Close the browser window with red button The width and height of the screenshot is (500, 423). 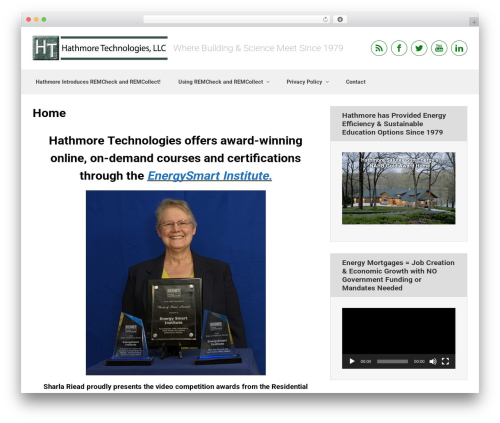pos(29,19)
